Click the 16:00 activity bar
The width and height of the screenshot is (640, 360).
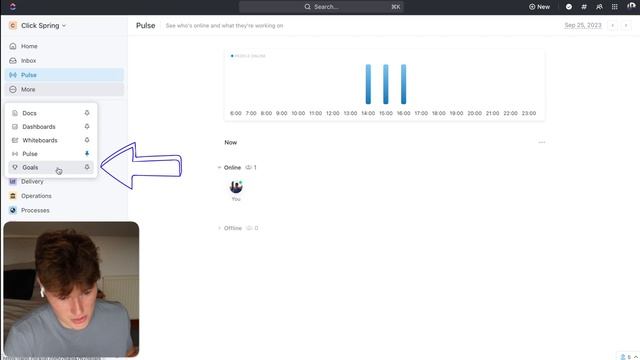(x=403, y=84)
